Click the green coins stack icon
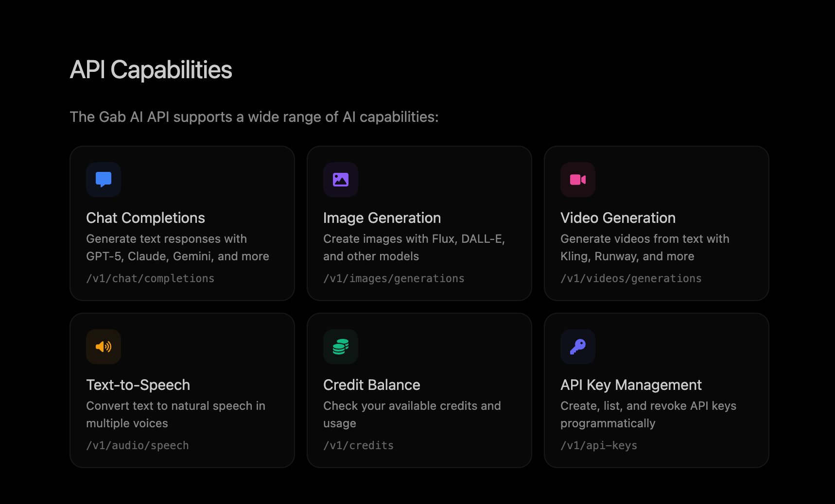 click(x=341, y=346)
